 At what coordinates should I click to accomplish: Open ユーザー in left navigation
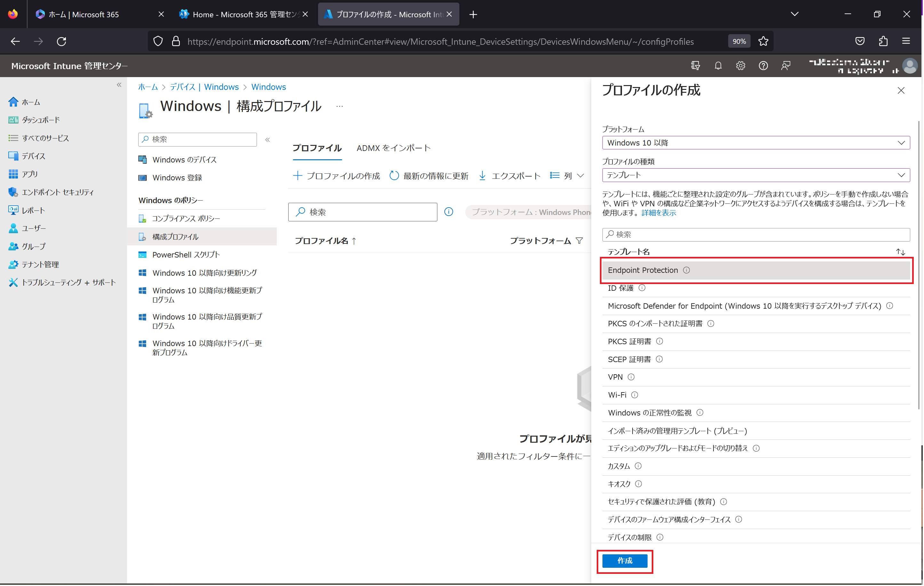tap(27, 228)
